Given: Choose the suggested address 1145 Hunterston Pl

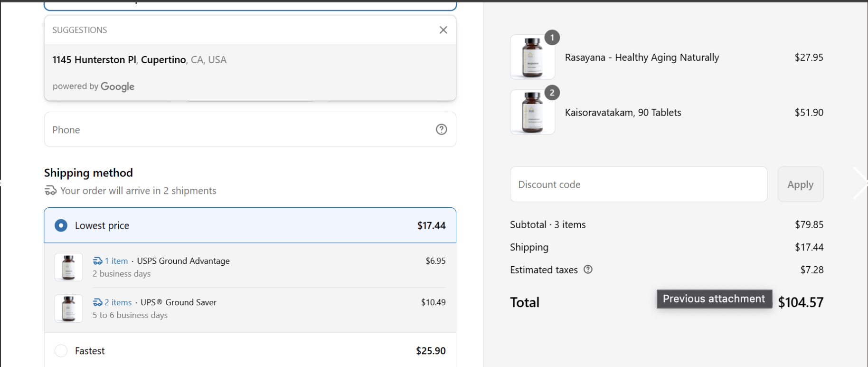Looking at the screenshot, I should 139,59.
